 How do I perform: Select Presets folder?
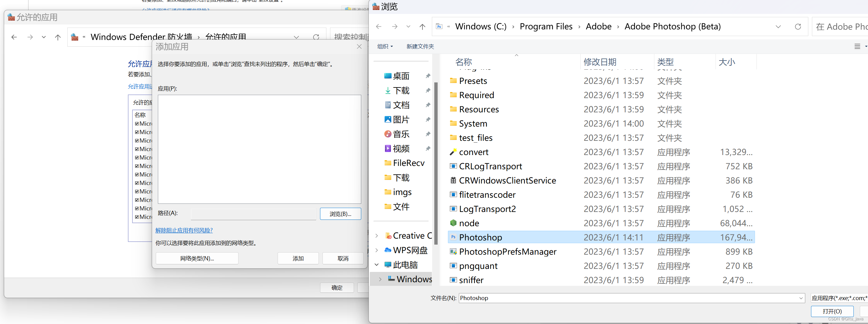coord(473,81)
